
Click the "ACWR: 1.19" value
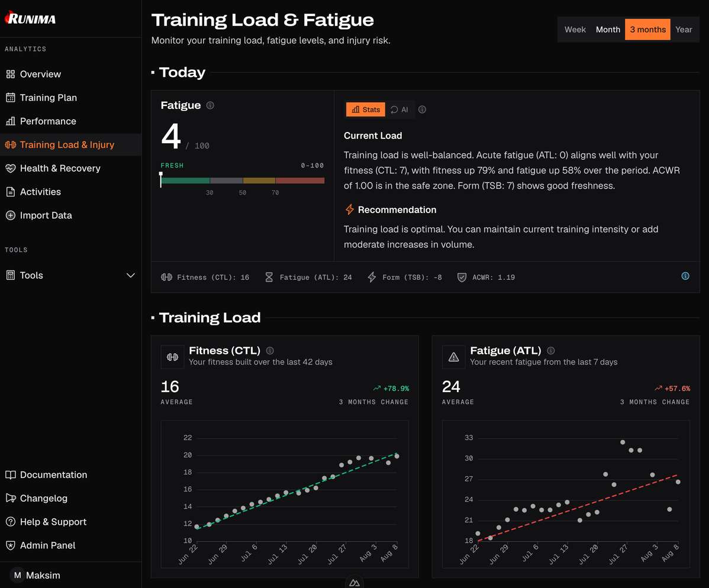coord(494,277)
